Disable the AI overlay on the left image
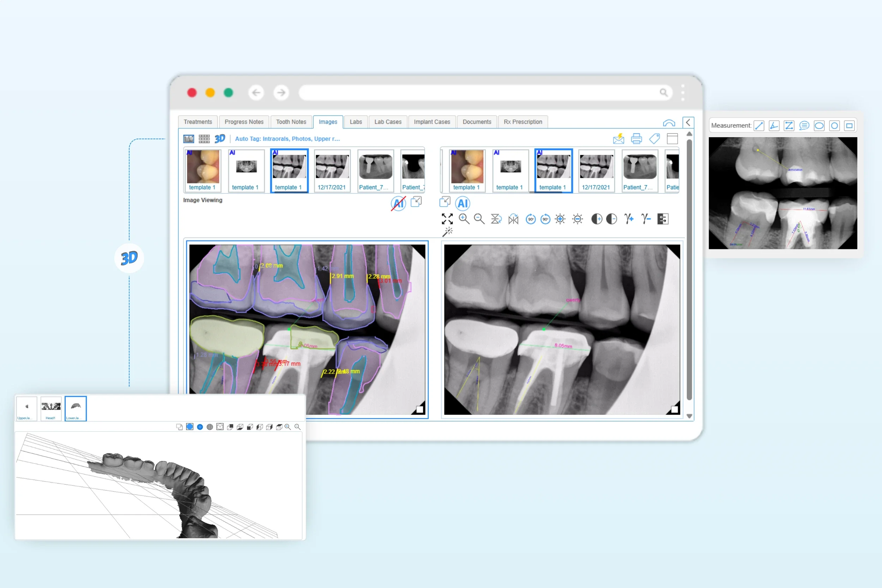 398,204
